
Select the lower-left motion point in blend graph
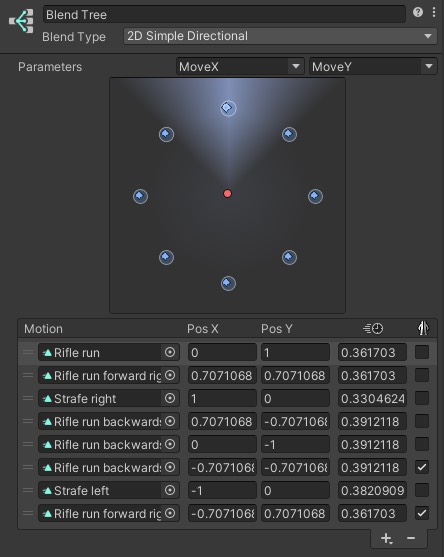coord(166,257)
